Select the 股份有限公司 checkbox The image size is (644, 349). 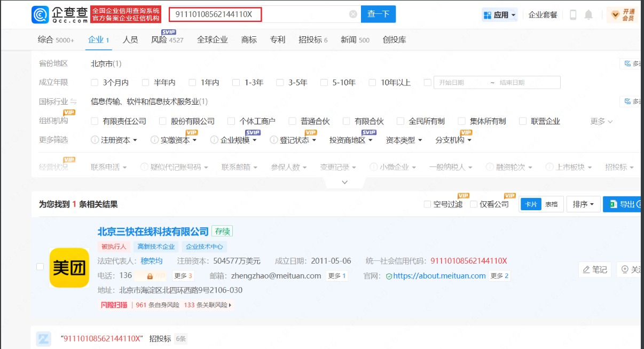(x=163, y=121)
